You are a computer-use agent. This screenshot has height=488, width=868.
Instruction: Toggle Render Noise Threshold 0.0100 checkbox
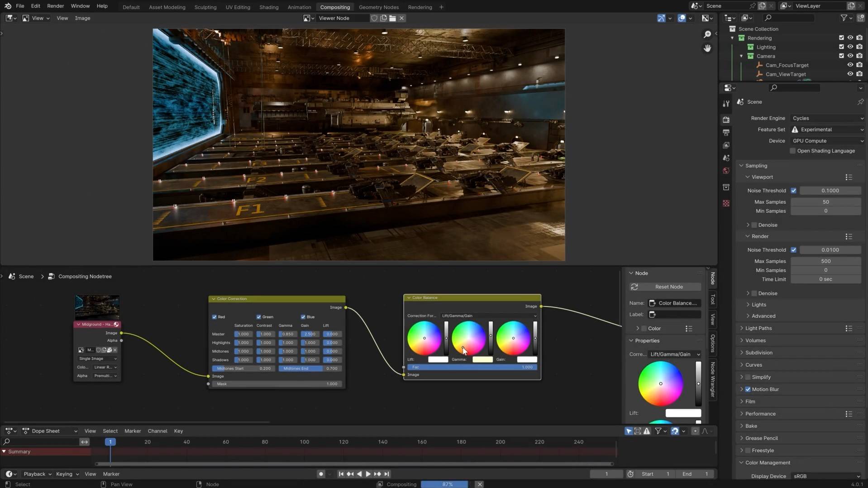[x=793, y=250]
